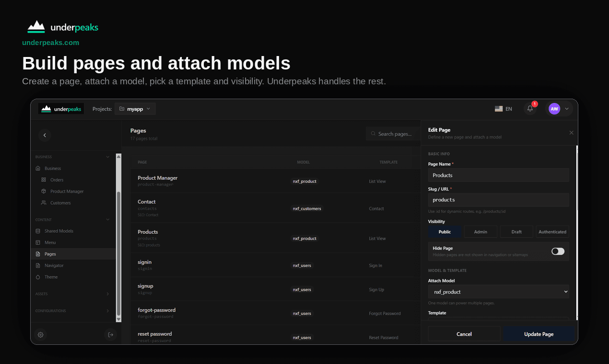Click the Cancel button
The image size is (609, 364).
464,334
